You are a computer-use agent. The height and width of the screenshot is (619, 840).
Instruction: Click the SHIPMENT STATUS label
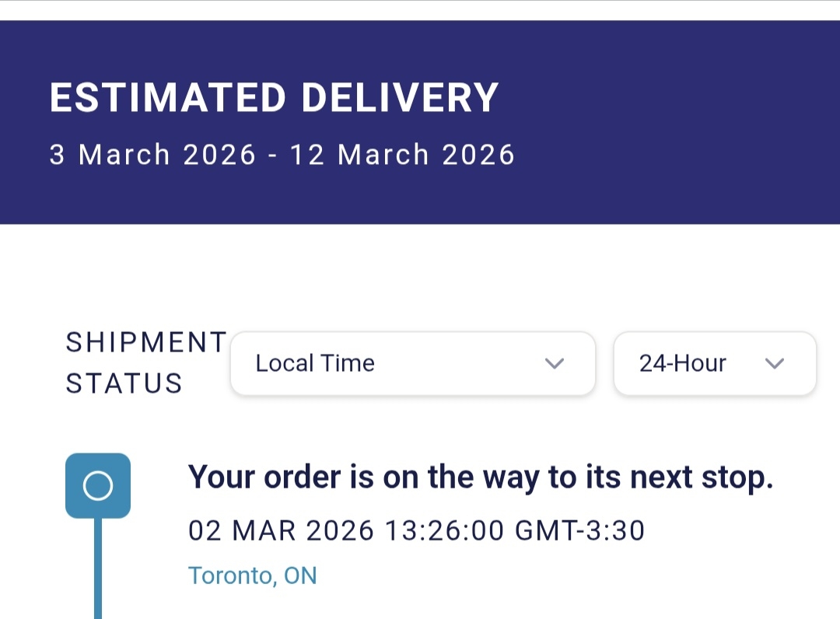146,362
